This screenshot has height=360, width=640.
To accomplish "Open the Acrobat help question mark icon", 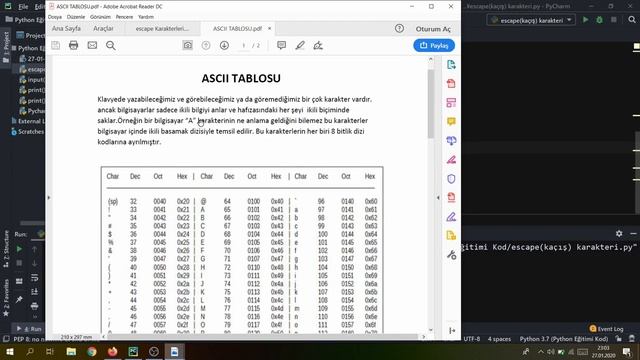I will [400, 29].
